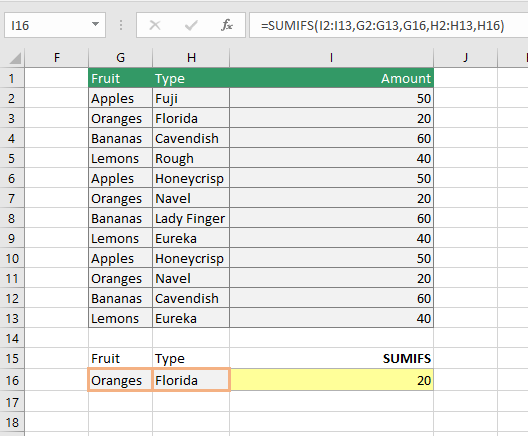
Task: Select row 9 header
Action: [x=12, y=238]
